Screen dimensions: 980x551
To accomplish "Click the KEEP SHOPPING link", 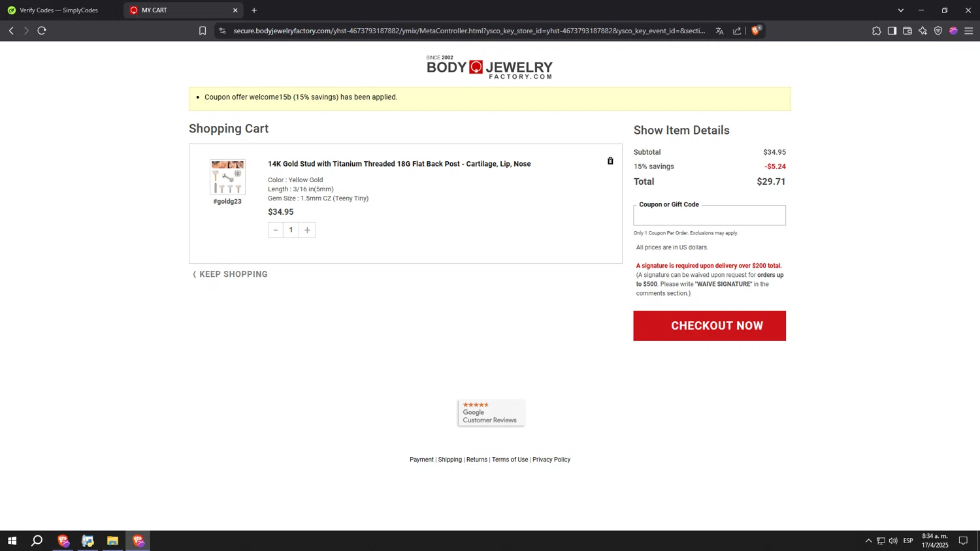I will point(230,274).
